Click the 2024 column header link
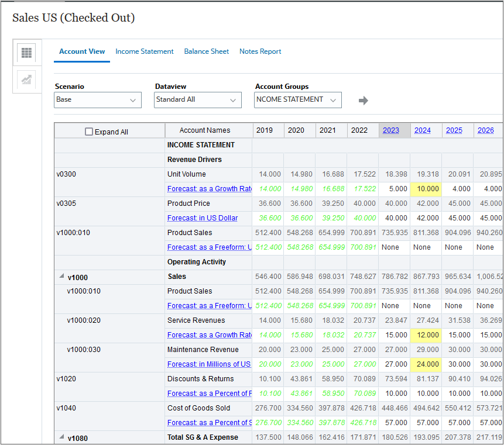 422,130
